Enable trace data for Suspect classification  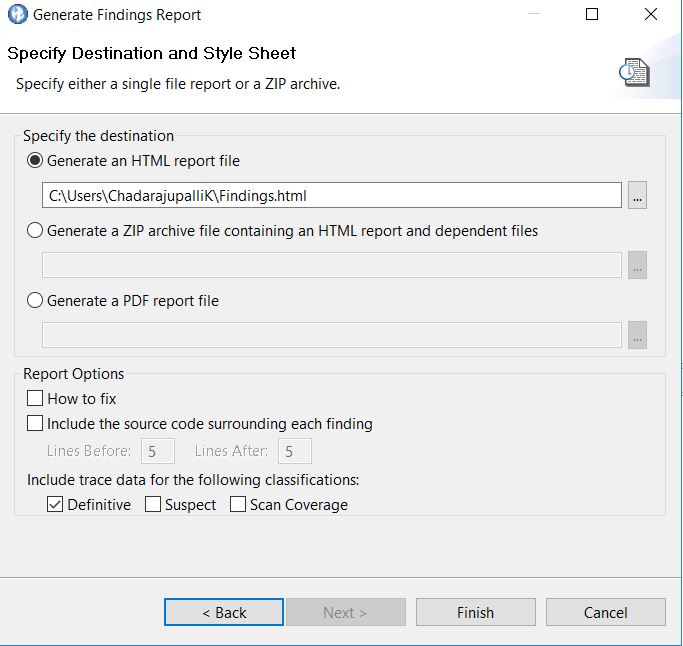[x=153, y=505]
